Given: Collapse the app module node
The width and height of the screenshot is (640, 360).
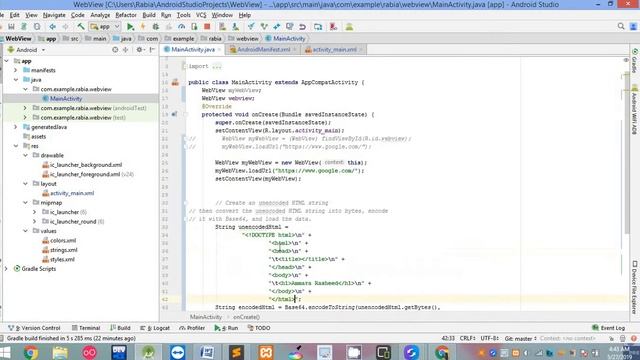Looking at the screenshot, I should pos(7,61).
